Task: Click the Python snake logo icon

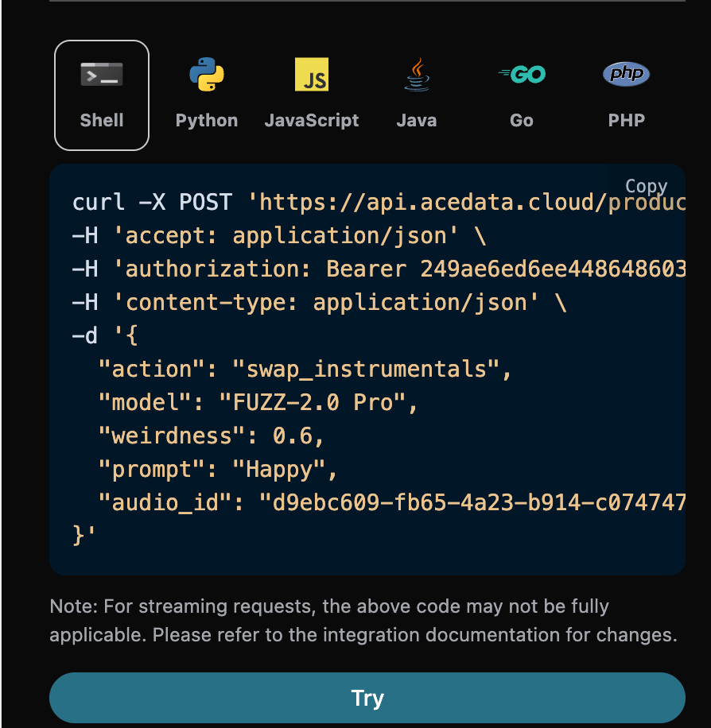Action: click(207, 76)
